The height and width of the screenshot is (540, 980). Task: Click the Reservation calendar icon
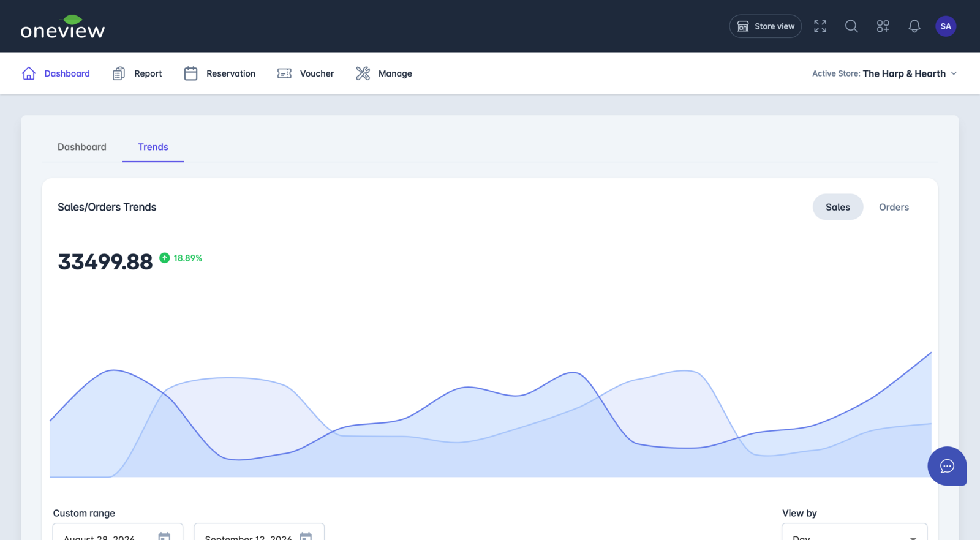point(190,73)
